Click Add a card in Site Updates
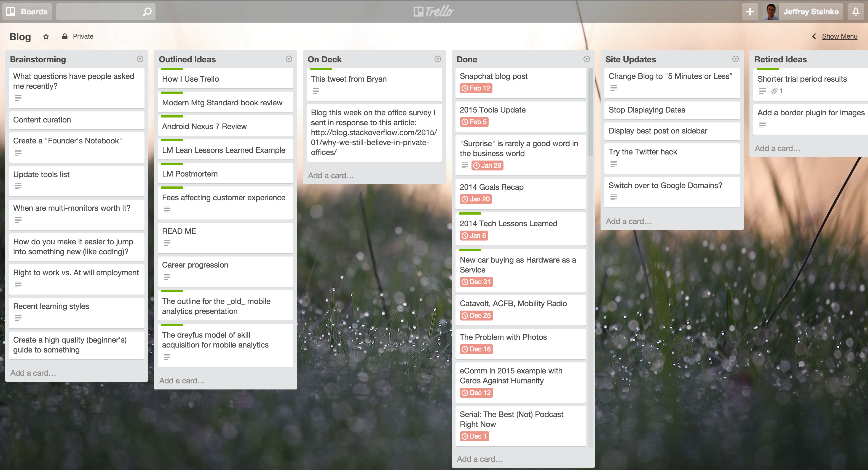The image size is (868, 470). click(x=629, y=221)
